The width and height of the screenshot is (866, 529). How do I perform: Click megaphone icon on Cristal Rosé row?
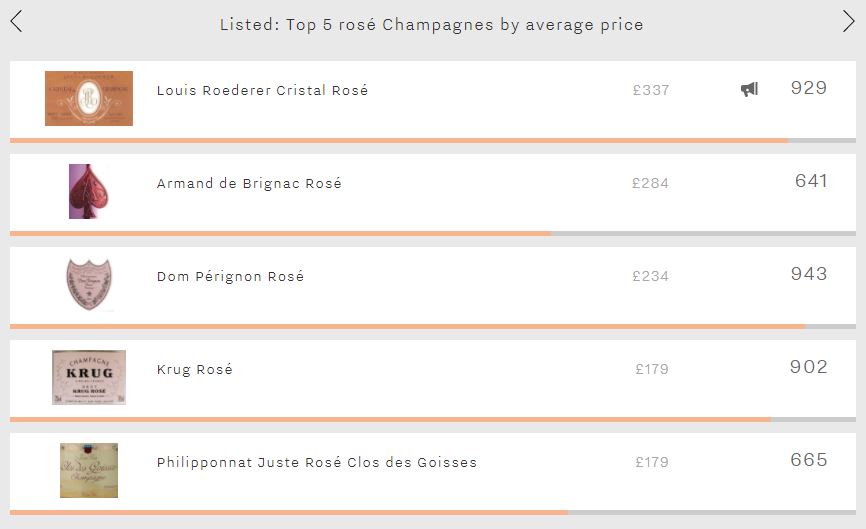(x=749, y=89)
